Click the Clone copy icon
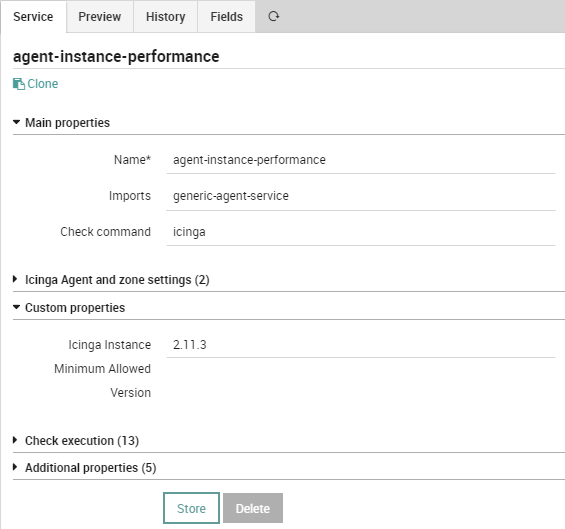565x529 pixels. click(18, 84)
